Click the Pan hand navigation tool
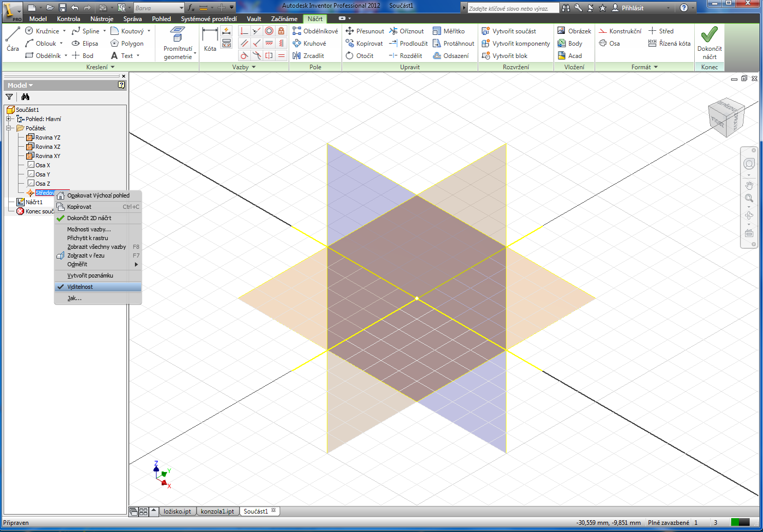This screenshot has height=532, width=763. [749, 186]
